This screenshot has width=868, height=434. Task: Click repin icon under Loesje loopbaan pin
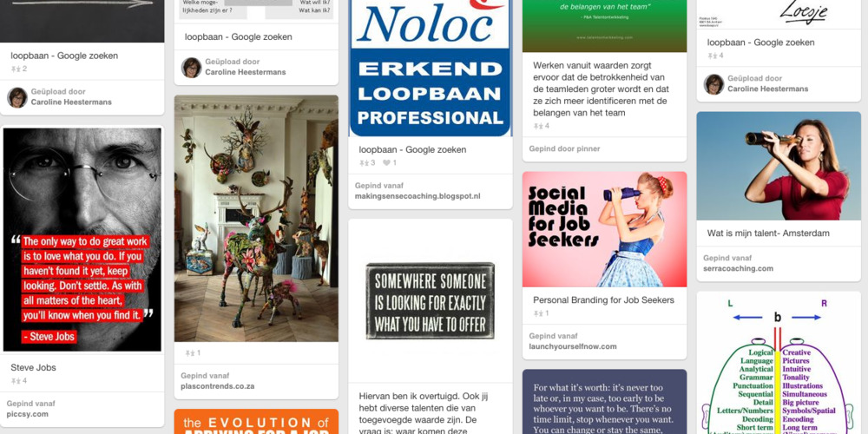(712, 56)
